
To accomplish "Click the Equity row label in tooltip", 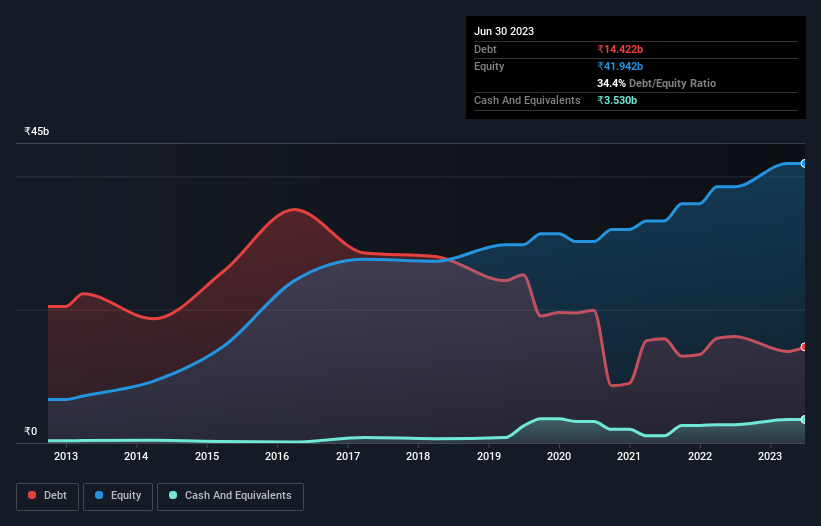I will 489,66.
